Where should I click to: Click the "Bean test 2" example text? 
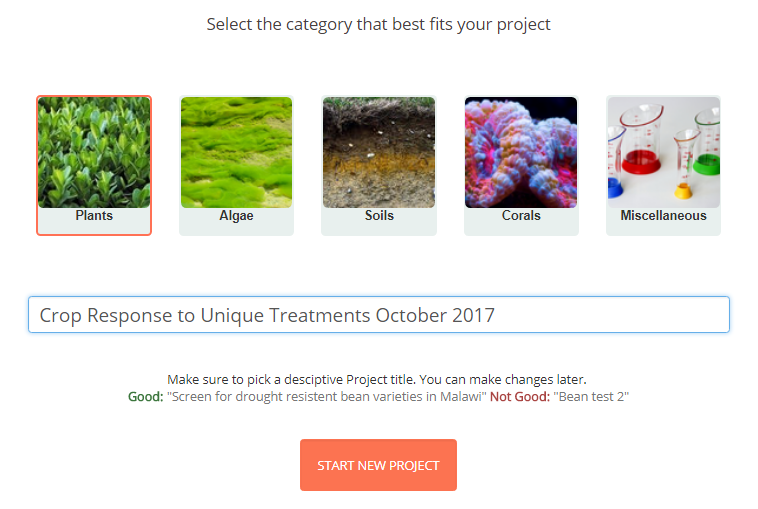[591, 397]
